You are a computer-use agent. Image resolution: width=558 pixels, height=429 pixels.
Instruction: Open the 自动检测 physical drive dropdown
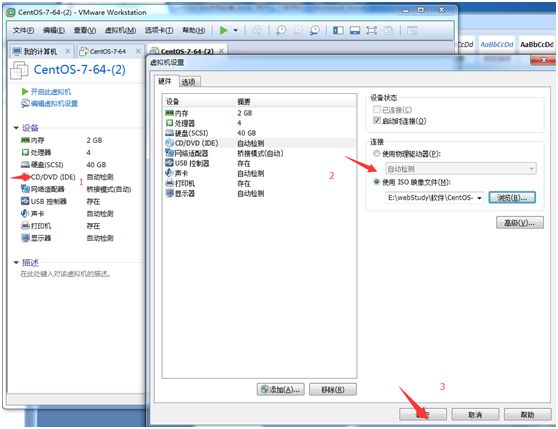tap(460, 169)
